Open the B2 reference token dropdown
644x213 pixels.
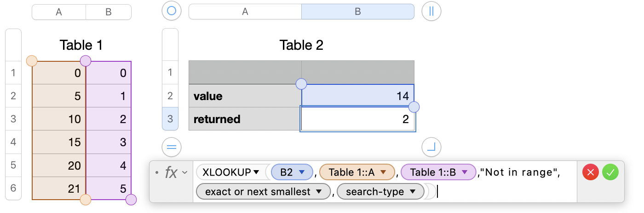302,172
